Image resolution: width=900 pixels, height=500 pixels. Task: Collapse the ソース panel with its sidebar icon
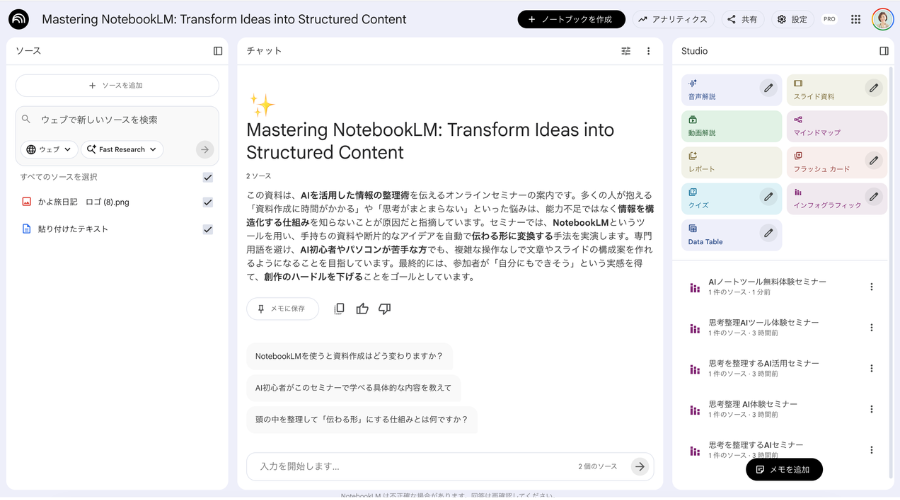pos(218,51)
